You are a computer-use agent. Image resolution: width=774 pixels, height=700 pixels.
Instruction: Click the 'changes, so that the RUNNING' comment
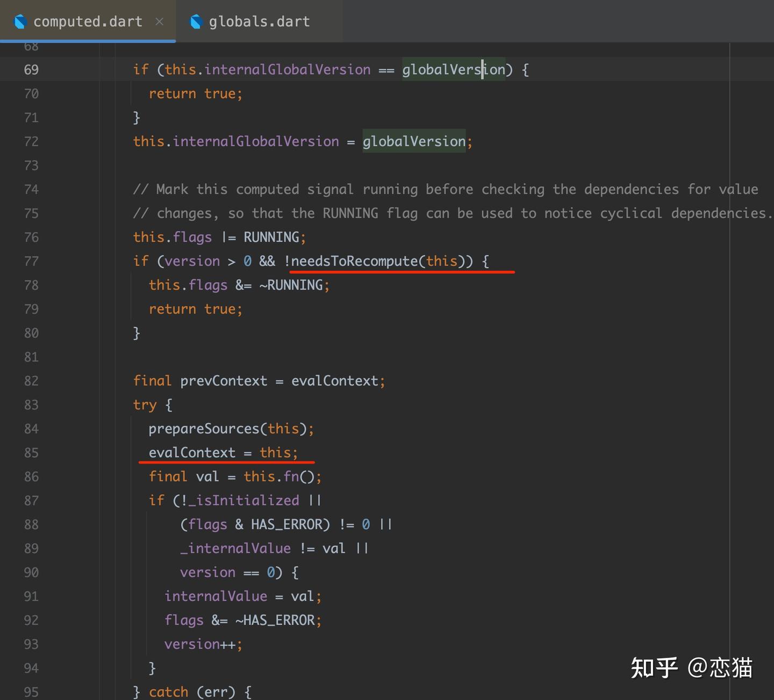pyautogui.click(x=453, y=213)
